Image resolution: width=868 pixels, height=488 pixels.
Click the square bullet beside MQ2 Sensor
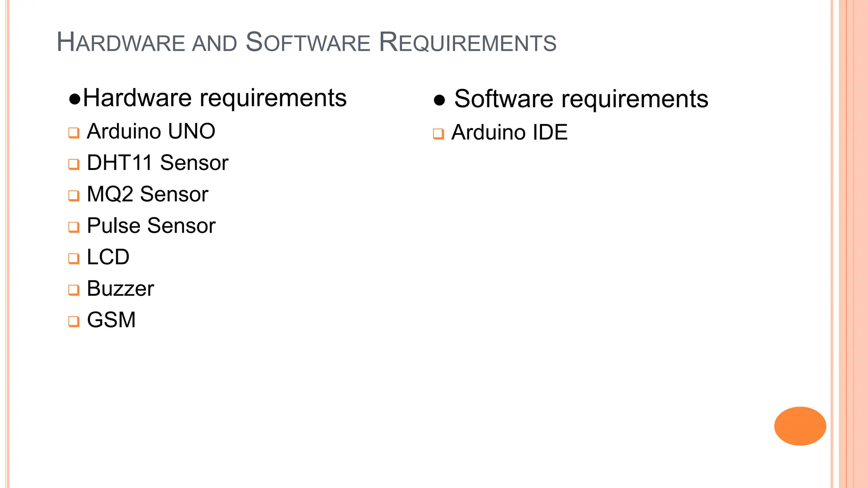(74, 195)
